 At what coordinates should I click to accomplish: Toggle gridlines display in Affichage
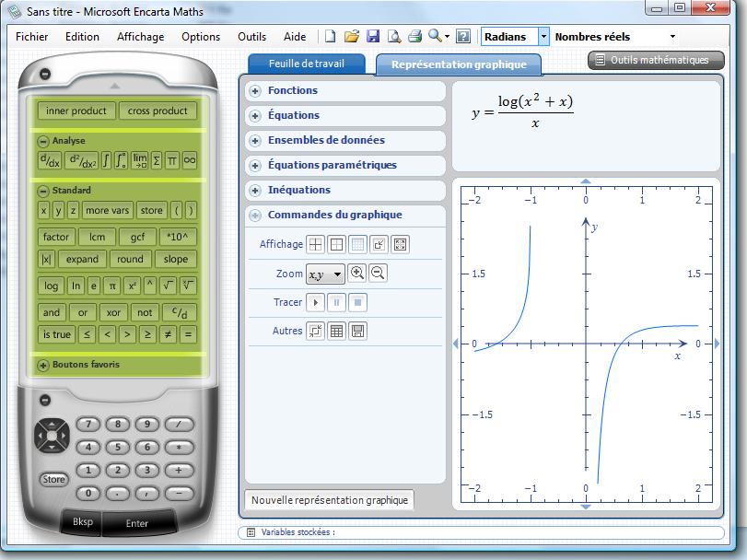pyautogui.click(x=357, y=245)
